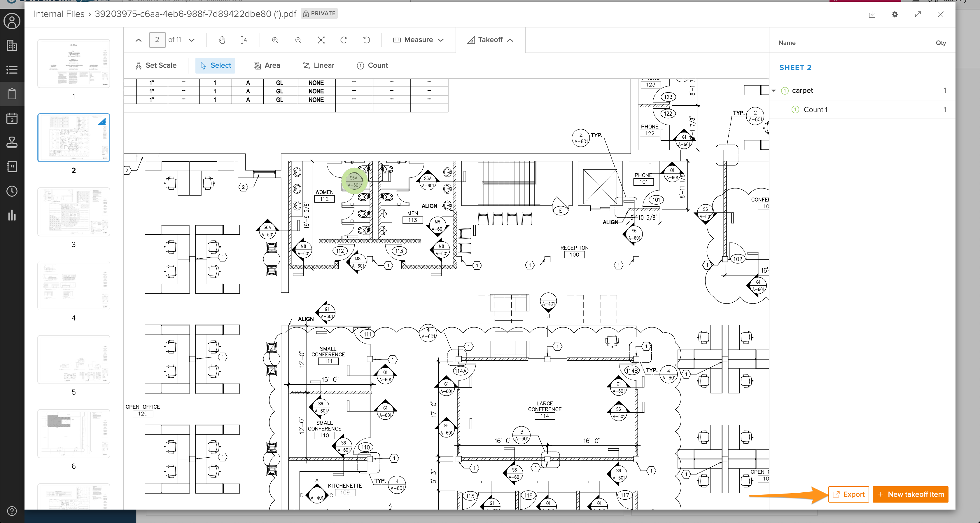Fit the drawing to the screen

(x=321, y=40)
